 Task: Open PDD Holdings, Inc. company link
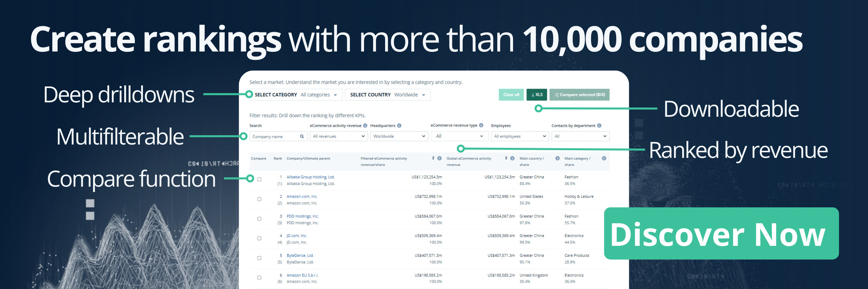coord(302,216)
